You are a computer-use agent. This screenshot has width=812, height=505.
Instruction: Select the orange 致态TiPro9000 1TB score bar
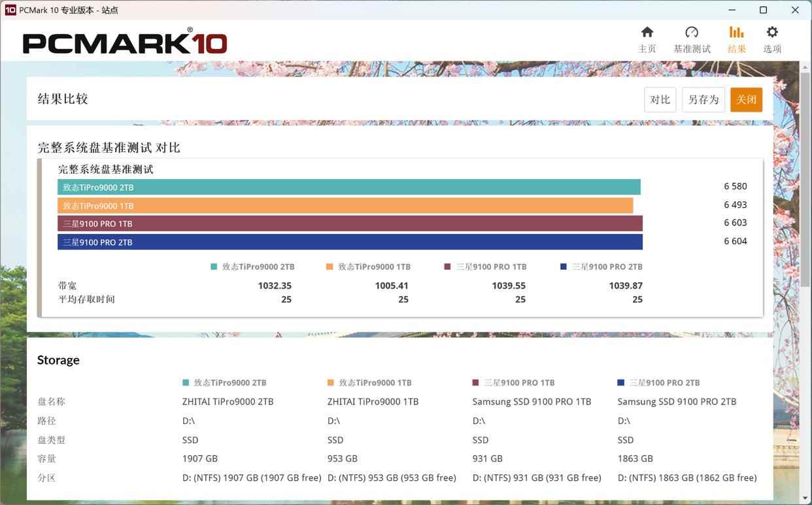[345, 205]
